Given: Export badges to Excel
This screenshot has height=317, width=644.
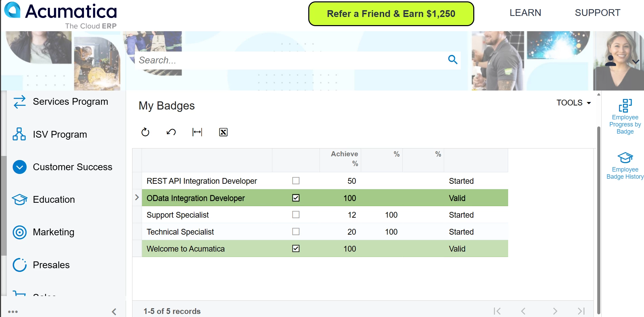Looking at the screenshot, I should (x=223, y=132).
